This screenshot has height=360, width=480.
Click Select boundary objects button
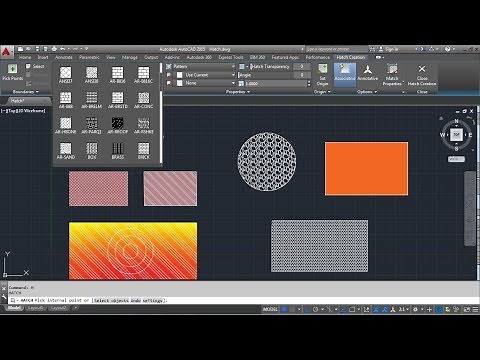tap(35, 66)
